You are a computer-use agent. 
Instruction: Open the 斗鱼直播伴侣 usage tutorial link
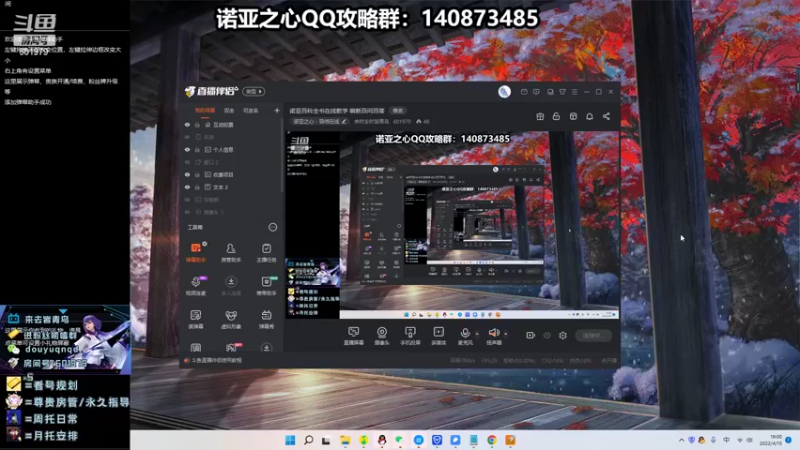217,360
